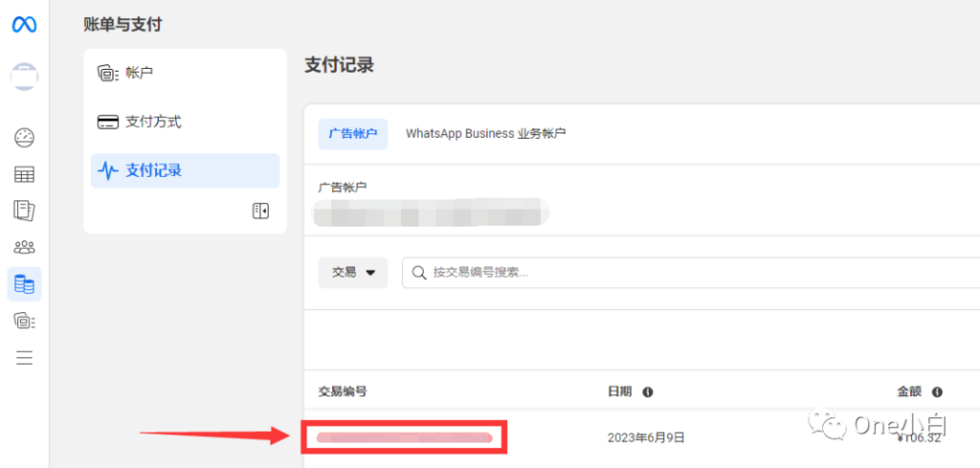Expand the 交易 dropdown

coord(353,273)
